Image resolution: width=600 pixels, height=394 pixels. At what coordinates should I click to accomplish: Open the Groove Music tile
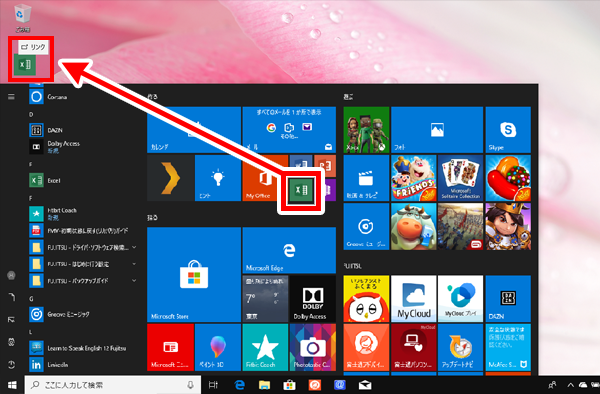tap(366, 226)
